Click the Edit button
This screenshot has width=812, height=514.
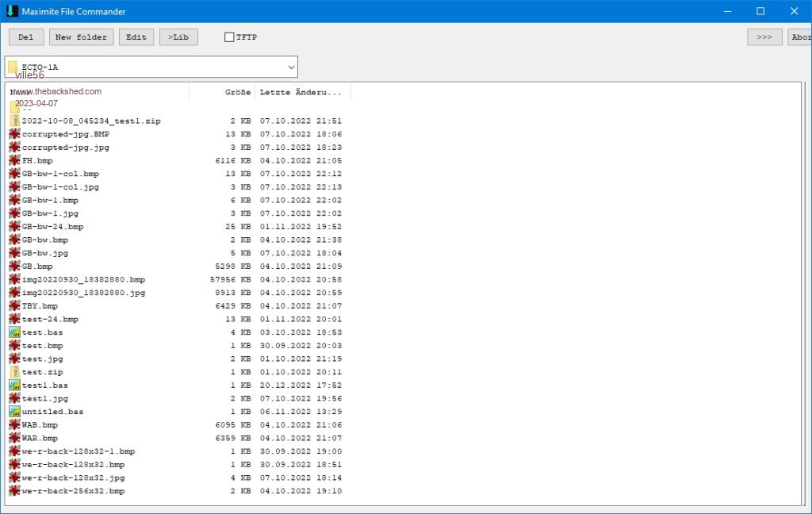coord(136,37)
